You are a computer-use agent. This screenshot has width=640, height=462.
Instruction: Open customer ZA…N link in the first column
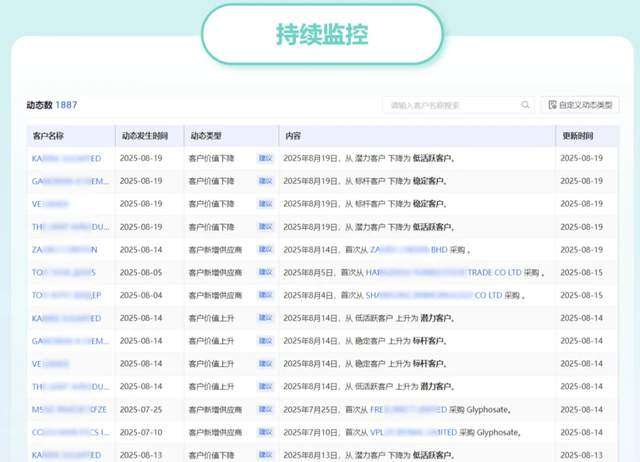tap(64, 250)
